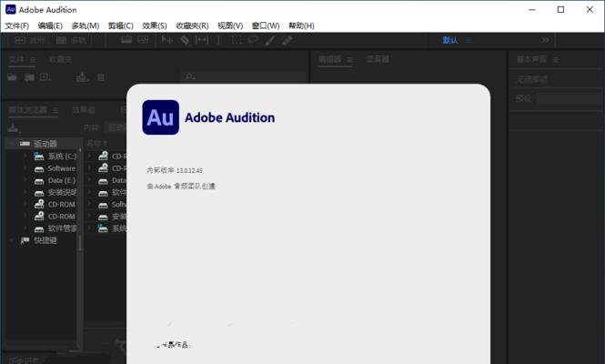Expand the 软件管家 drive in tree
Screen dimensions: 605x364
[x=25, y=228]
